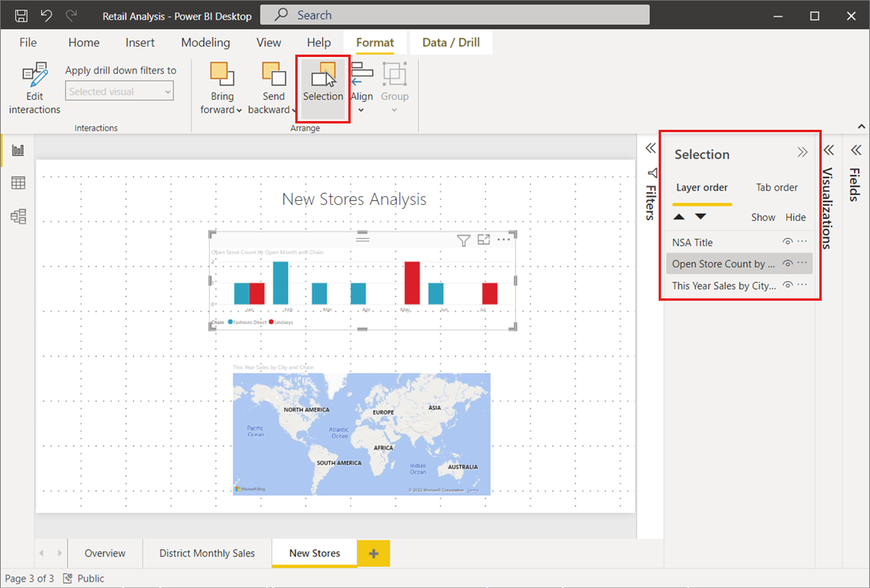Click Hide in Selection pane
Screen dimensions: 870x588
coord(795,218)
